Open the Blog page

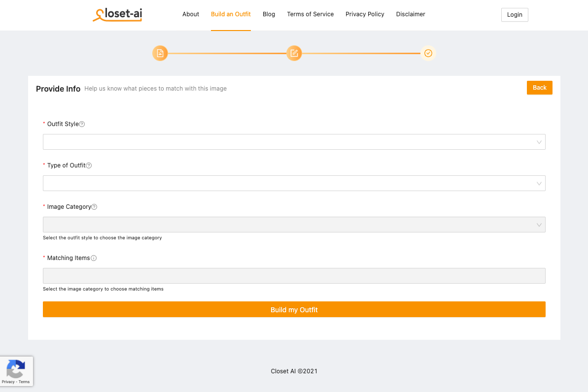pos(269,14)
